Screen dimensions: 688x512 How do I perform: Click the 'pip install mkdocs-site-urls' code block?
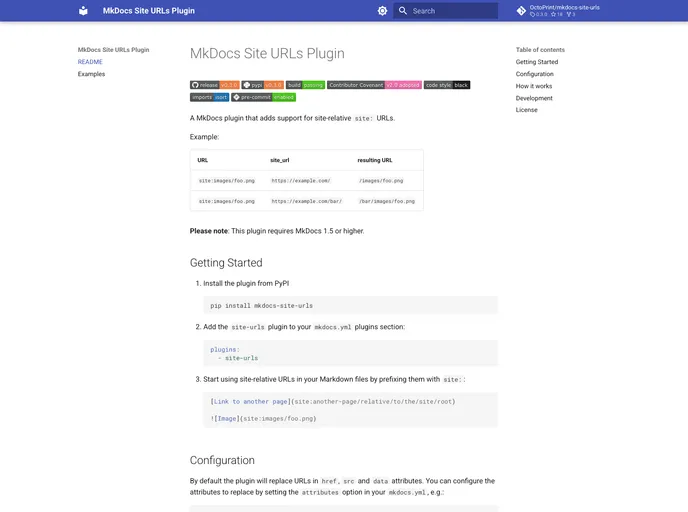coord(350,305)
